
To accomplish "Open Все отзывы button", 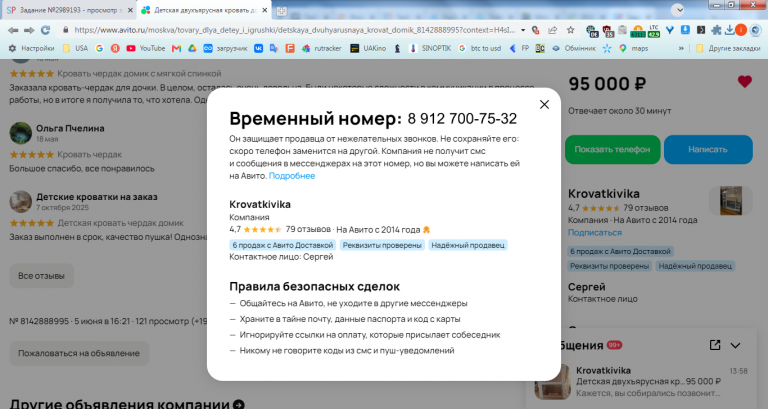I will 42,276.
